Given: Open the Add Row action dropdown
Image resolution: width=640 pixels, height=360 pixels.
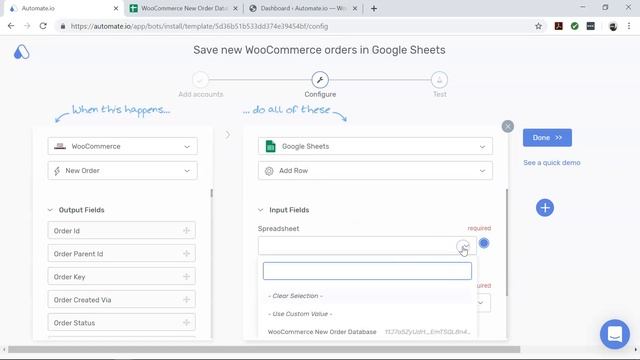Looking at the screenshot, I should click(375, 171).
